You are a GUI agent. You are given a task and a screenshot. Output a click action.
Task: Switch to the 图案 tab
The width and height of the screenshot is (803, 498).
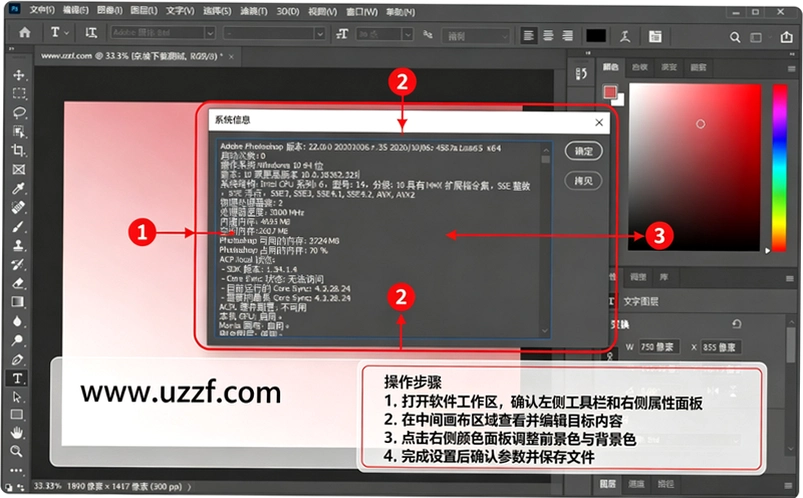698,67
